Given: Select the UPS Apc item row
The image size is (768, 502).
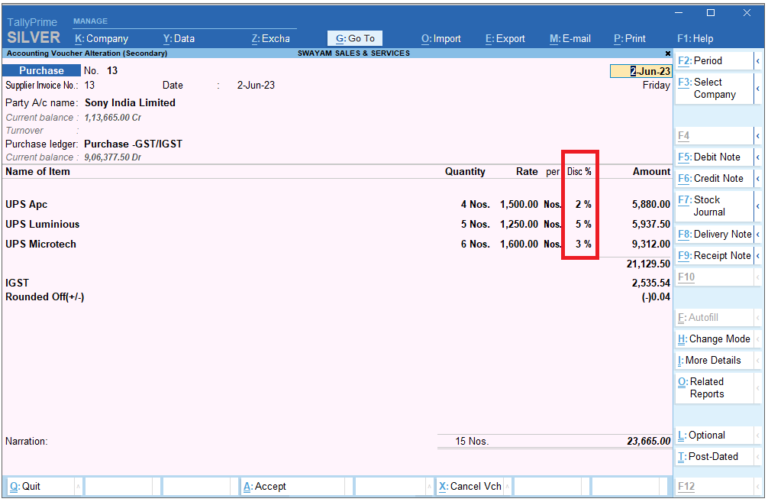Looking at the screenshot, I should click(x=337, y=204).
